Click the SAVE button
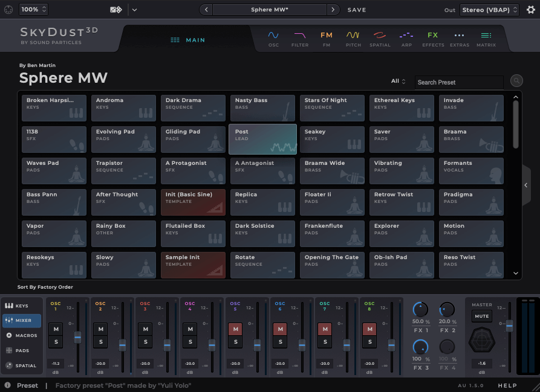 click(357, 10)
